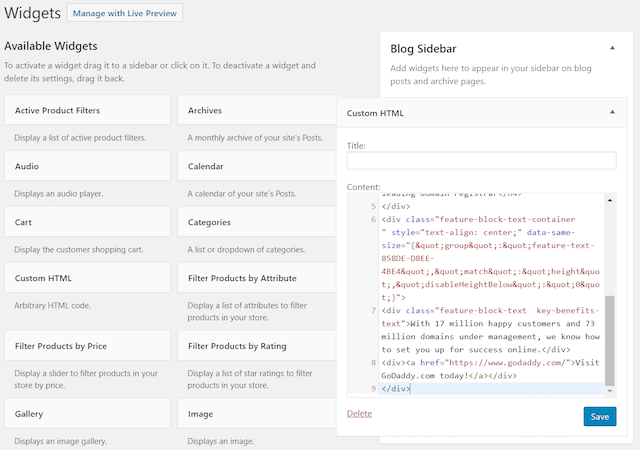Click the Available Widgets heading

point(51,46)
